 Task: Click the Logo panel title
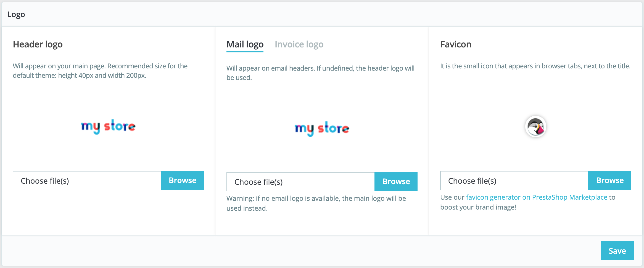[16, 15]
